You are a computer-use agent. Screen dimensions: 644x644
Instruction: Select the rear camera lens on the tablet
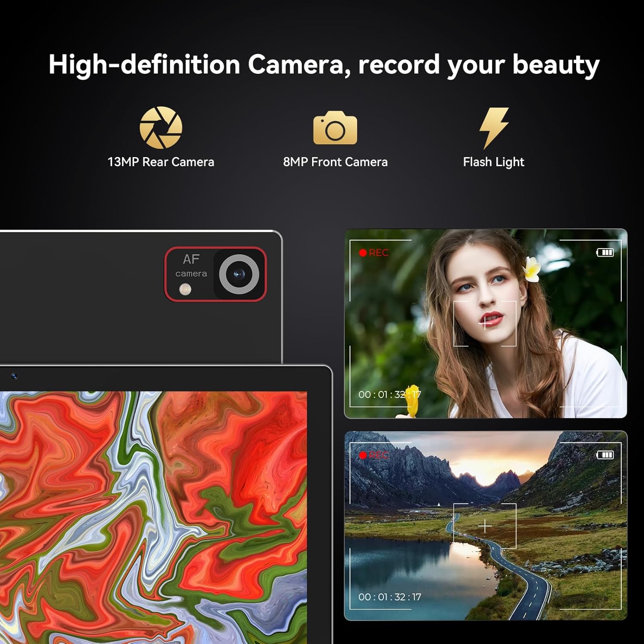click(239, 274)
